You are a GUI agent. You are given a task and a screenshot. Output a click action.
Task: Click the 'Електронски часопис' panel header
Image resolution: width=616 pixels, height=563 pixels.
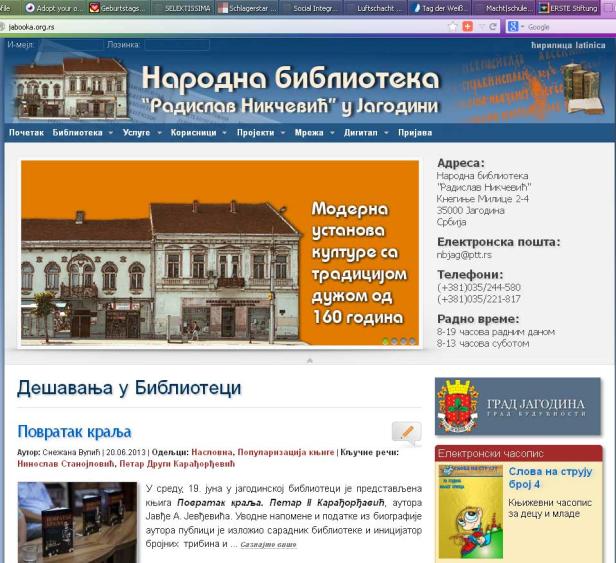pos(518,453)
